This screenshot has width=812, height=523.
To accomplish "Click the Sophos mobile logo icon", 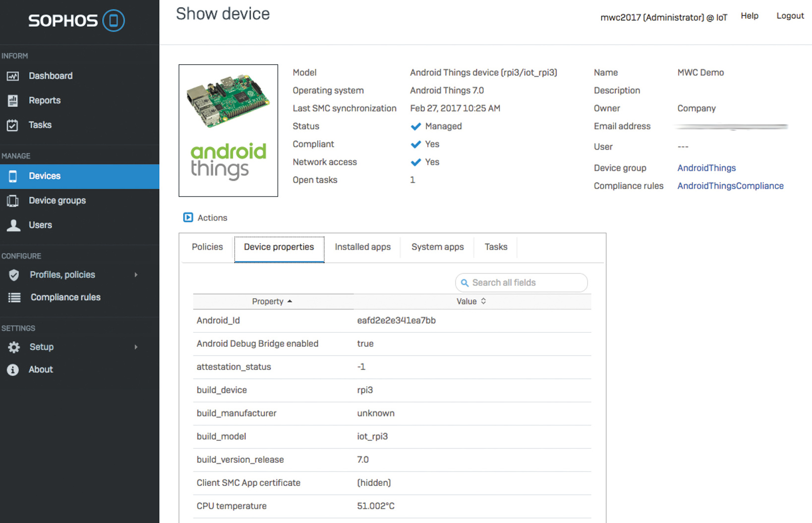I will coord(114,21).
